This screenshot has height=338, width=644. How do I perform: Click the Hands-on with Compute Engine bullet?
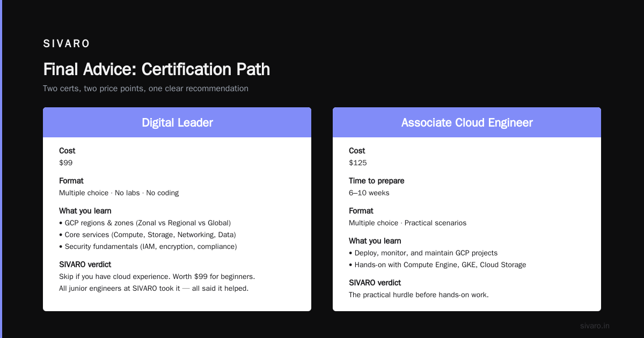(x=437, y=264)
